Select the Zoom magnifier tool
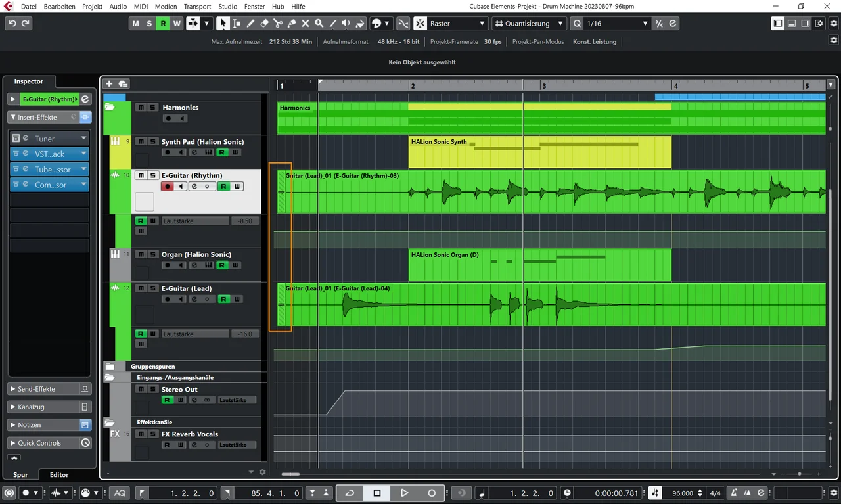Screen dimensions: 841x504 pos(319,23)
